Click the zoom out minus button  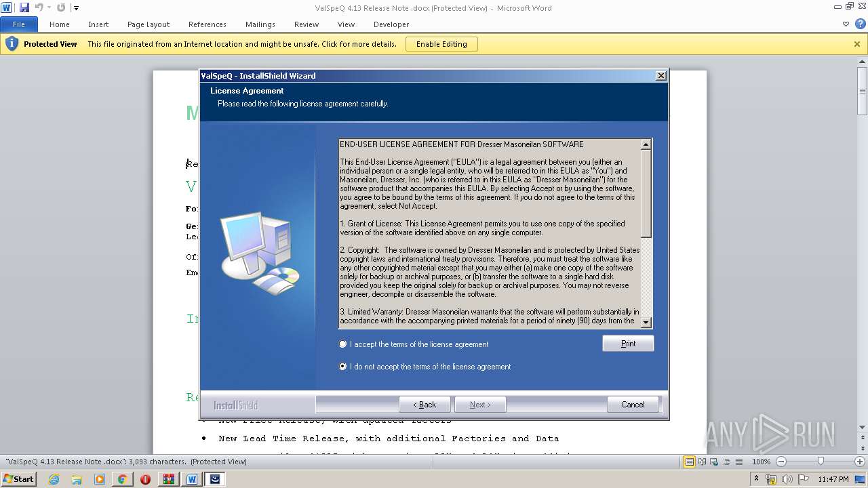pos(781,462)
